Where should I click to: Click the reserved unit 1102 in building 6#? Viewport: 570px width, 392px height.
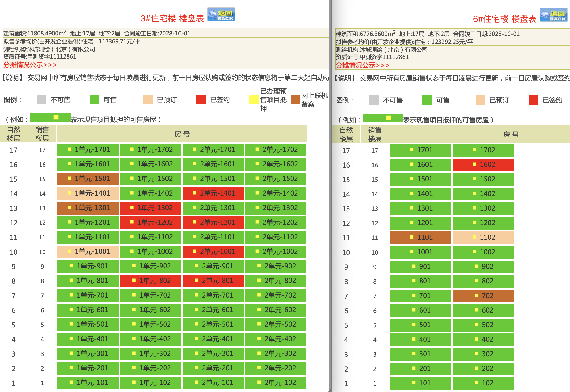coord(483,238)
